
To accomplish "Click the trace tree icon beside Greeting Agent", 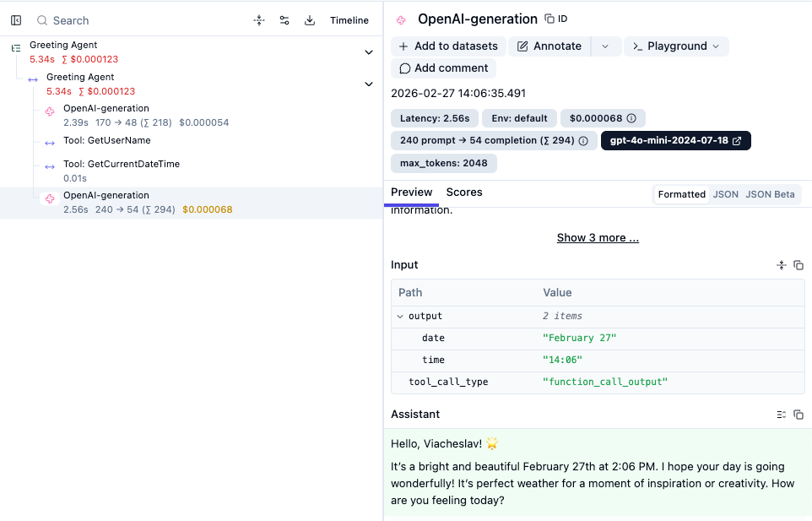I will (x=16, y=48).
